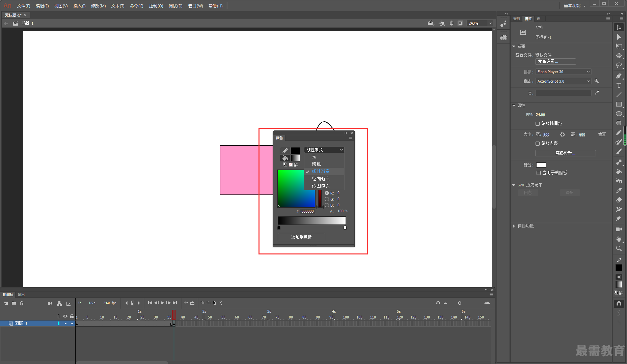Viewport: 627px width, 364px height.
Task: Click the 发布设置 button
Action: (x=555, y=62)
